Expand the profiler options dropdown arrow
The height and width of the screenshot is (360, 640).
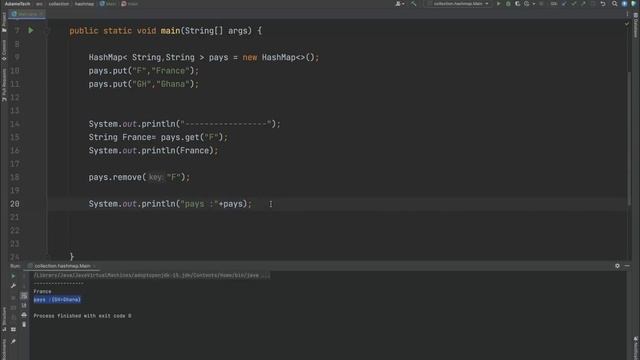(534, 4)
